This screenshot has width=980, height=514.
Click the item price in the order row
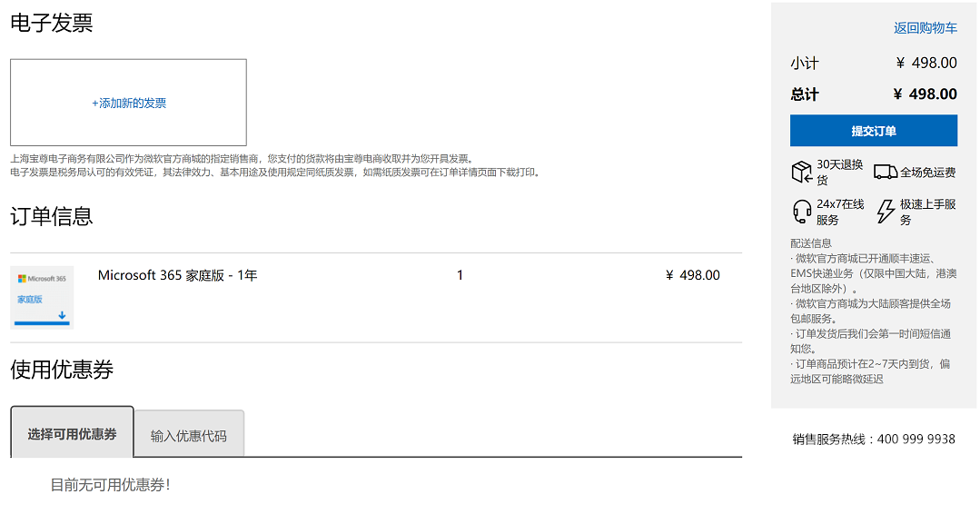(x=692, y=275)
